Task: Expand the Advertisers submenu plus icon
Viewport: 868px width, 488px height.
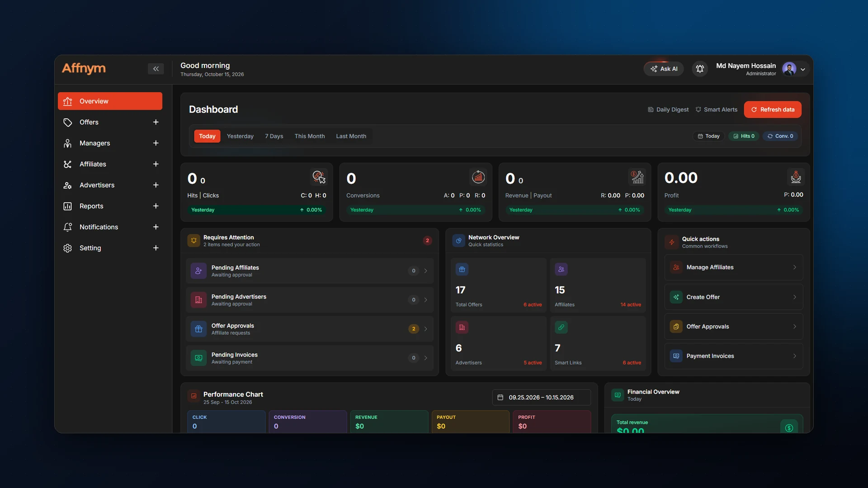Action: tap(156, 185)
